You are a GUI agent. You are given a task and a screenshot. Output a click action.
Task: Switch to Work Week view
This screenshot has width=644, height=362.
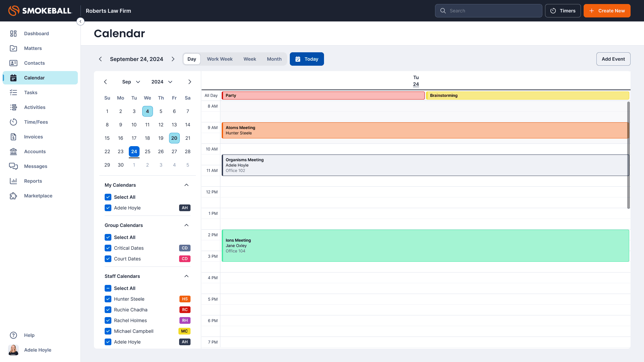click(220, 59)
